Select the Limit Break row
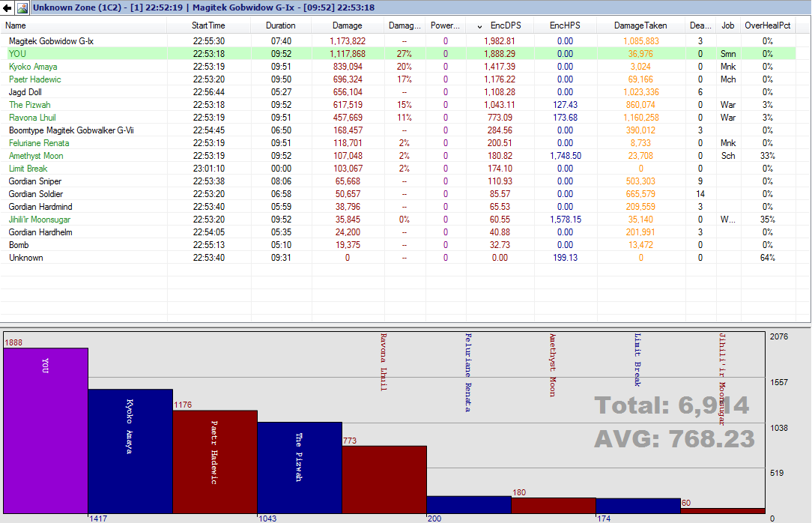The image size is (812, 523). 399,169
